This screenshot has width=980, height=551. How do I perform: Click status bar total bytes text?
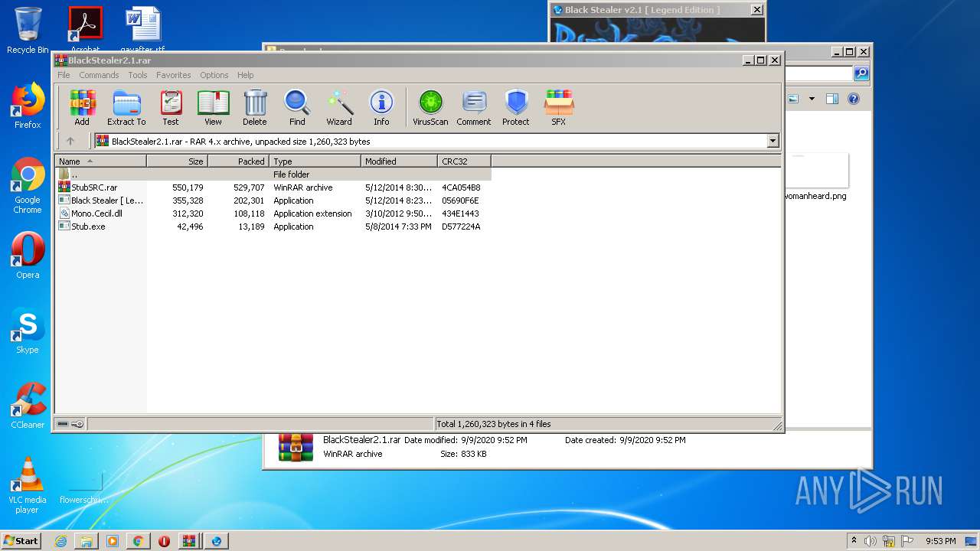pyautogui.click(x=494, y=424)
